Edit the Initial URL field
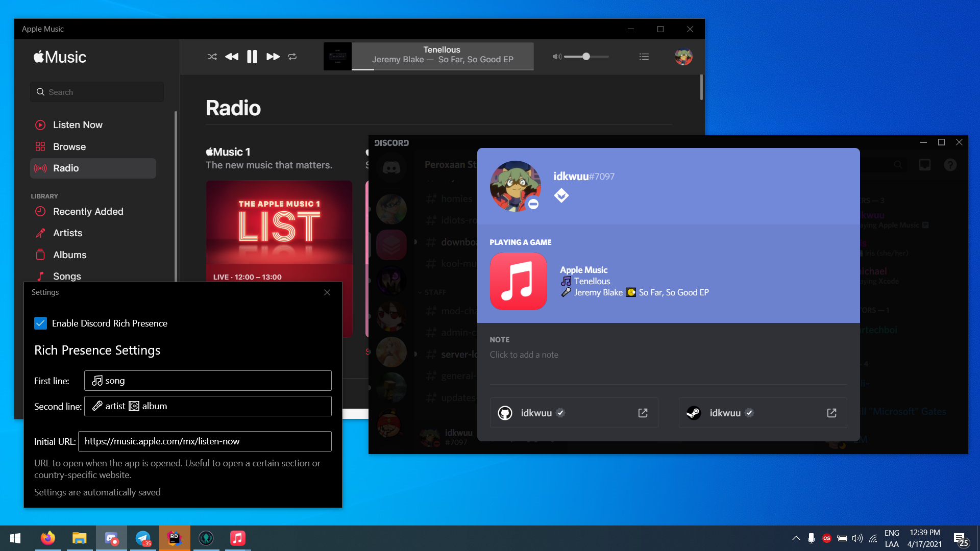Viewport: 980px width, 551px height. [205, 441]
